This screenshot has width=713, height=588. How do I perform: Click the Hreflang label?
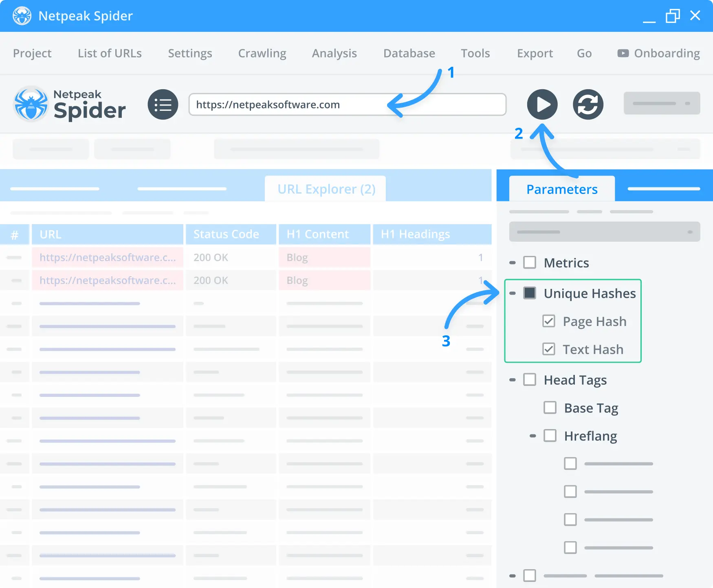tap(590, 436)
